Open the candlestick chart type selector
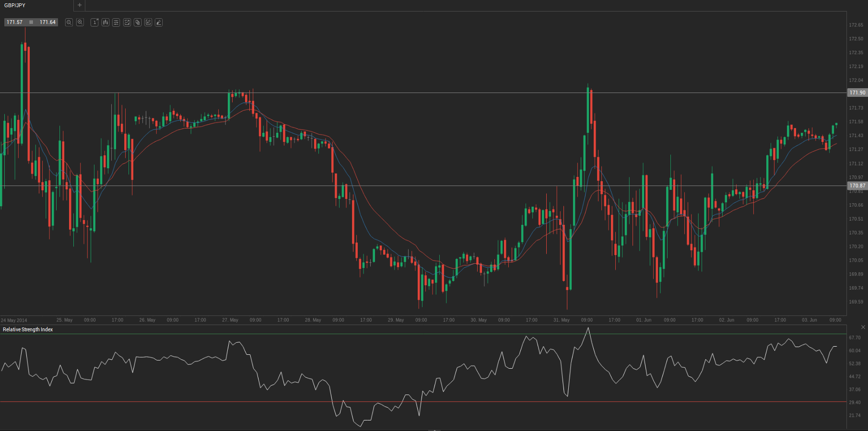This screenshot has height=431, width=868. (106, 23)
